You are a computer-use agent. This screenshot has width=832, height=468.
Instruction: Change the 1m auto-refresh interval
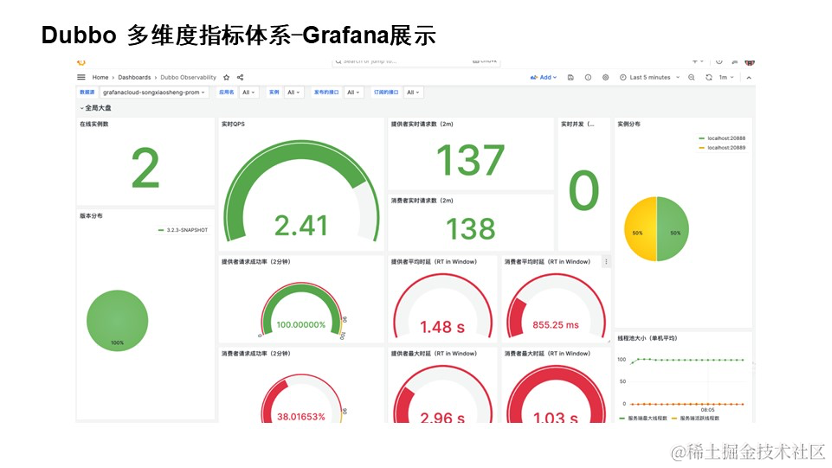click(726, 77)
